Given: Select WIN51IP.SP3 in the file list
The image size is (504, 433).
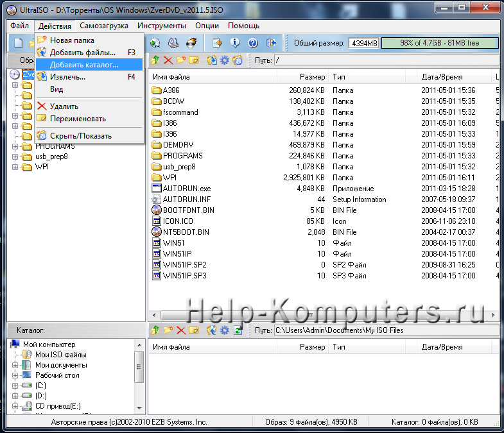Looking at the screenshot, I should (179, 276).
